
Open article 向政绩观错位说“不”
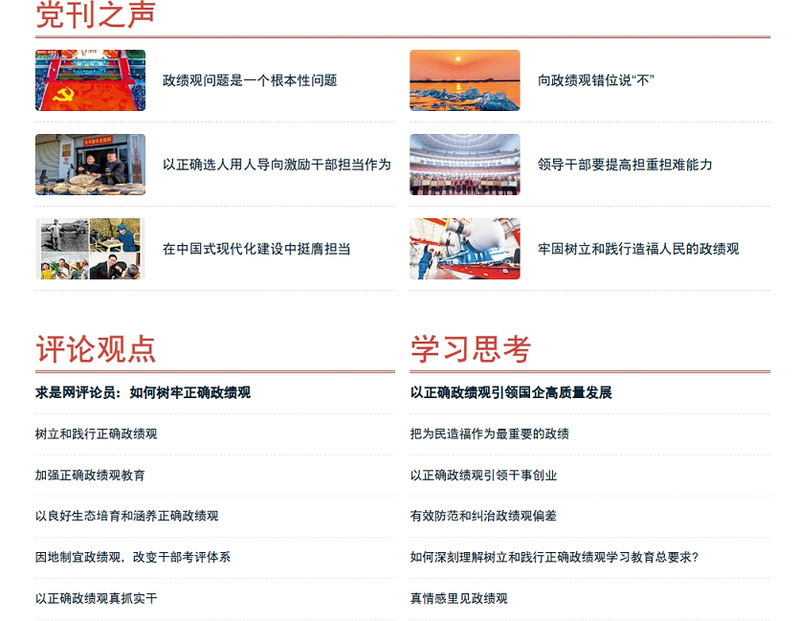tap(595, 80)
